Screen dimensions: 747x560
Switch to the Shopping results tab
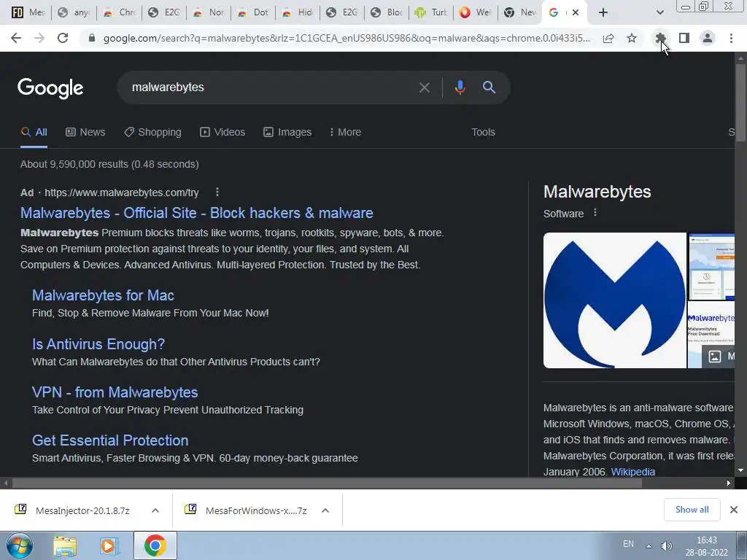point(152,132)
